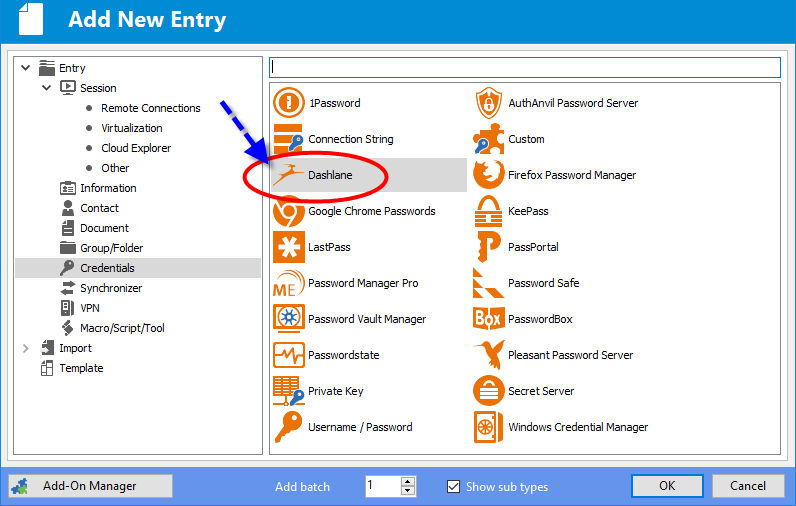Pick the Google Chrome Passwords icon
Viewport: 796px width, 506px height.
pos(289,211)
